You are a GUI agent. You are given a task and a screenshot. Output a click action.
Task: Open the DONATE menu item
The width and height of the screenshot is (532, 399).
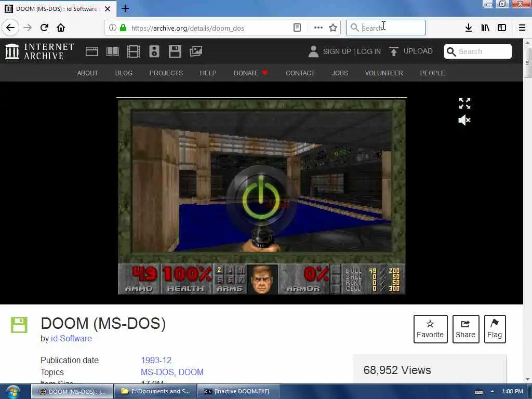point(250,73)
